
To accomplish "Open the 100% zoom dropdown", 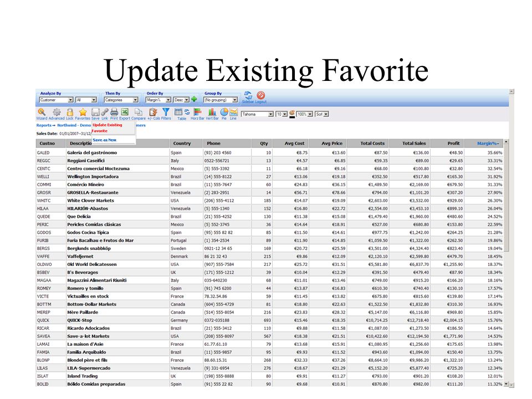I will pyautogui.click(x=305, y=114).
